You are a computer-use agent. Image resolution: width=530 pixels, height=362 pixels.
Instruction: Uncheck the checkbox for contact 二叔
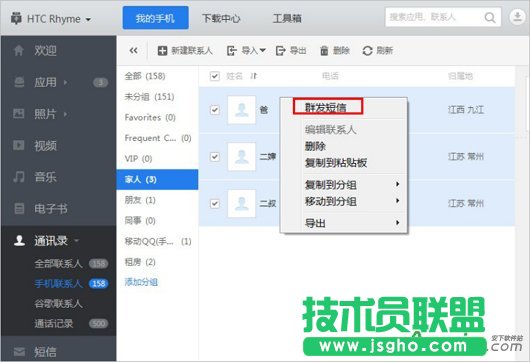tap(215, 204)
